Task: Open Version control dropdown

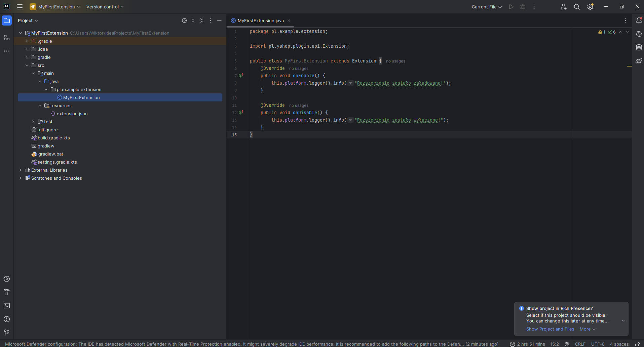Action: (x=105, y=7)
